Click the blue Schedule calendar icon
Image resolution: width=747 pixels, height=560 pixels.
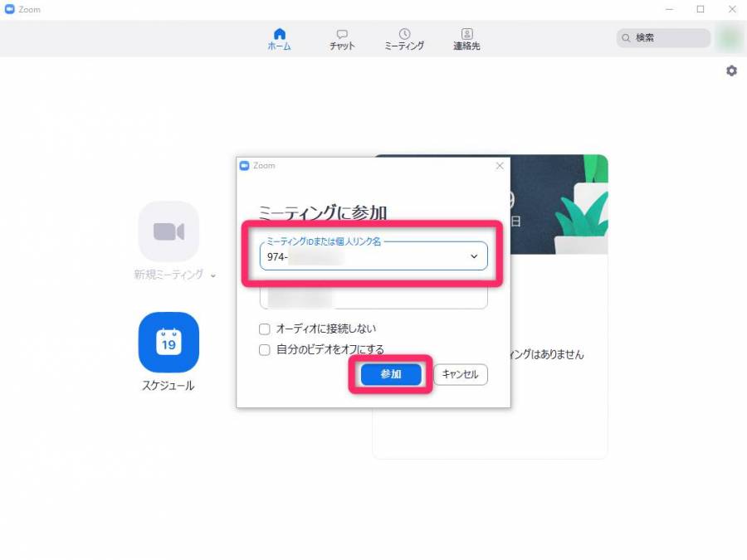tap(168, 343)
